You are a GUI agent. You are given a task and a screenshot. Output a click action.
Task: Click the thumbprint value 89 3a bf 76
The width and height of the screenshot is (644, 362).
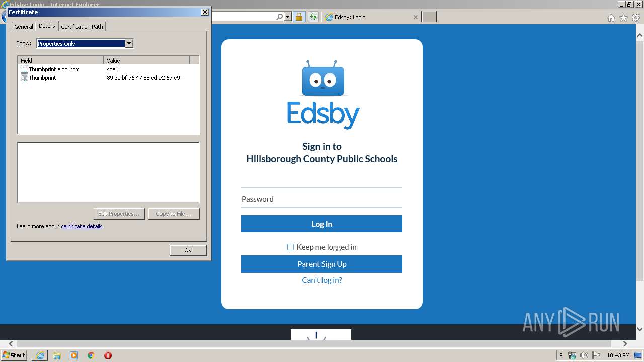[x=146, y=78]
